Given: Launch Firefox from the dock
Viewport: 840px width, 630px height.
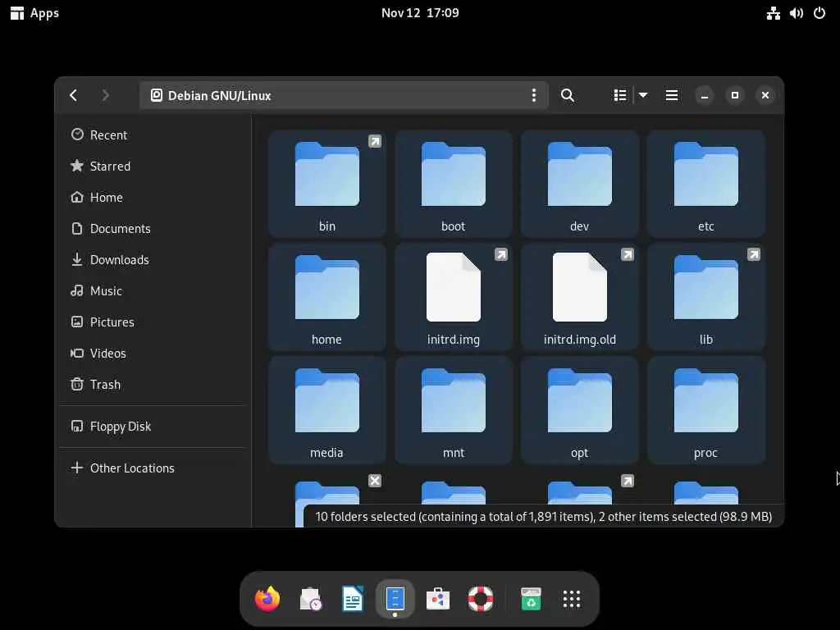Looking at the screenshot, I should (x=267, y=598).
